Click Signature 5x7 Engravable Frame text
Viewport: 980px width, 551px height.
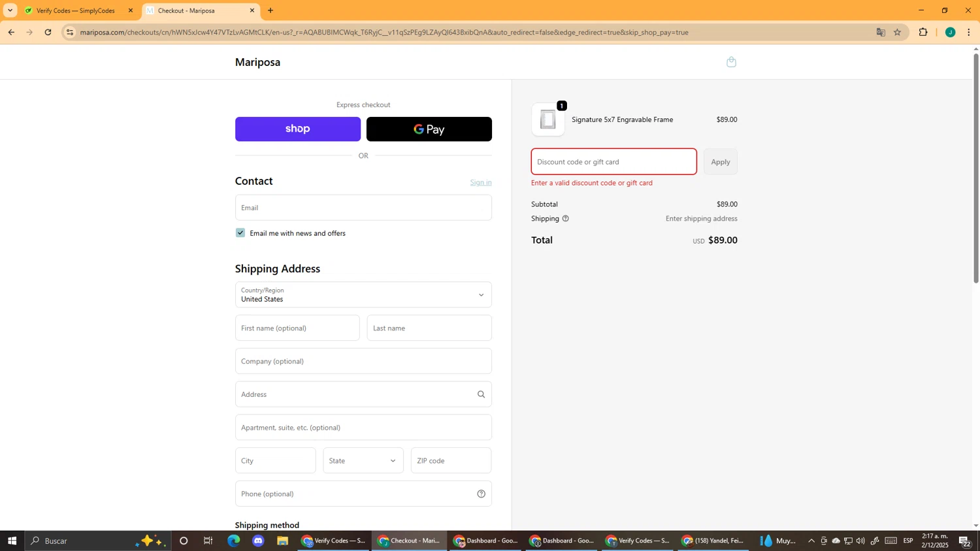pos(622,119)
